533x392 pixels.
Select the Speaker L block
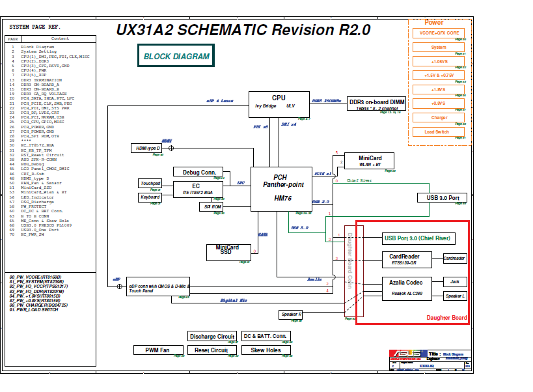pyautogui.click(x=455, y=296)
